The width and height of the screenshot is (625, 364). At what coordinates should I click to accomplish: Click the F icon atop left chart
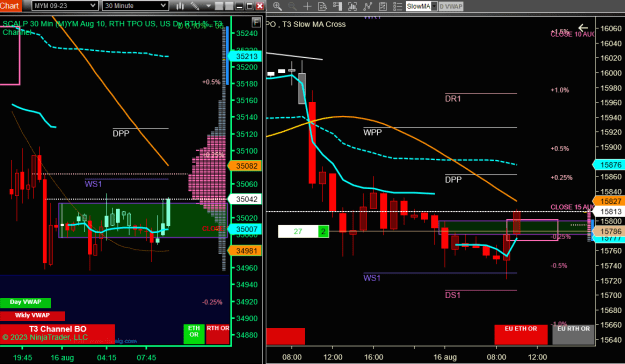[x=256, y=22]
